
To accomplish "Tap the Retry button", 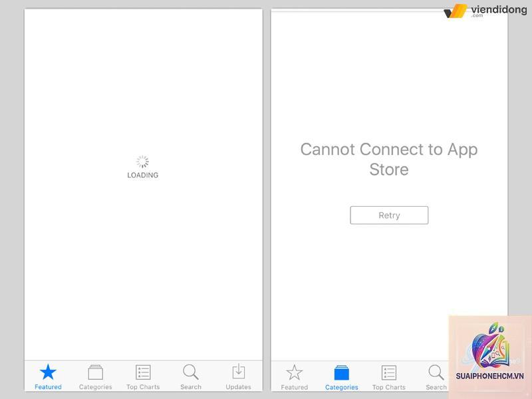I will point(389,215).
